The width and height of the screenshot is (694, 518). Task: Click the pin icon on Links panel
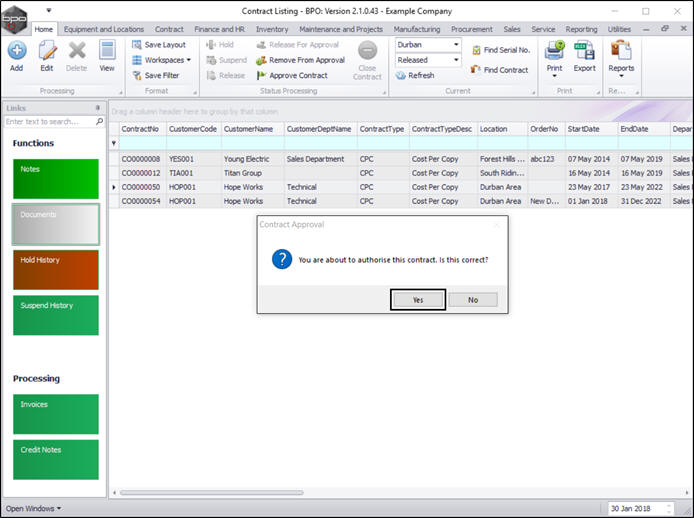pyautogui.click(x=98, y=108)
